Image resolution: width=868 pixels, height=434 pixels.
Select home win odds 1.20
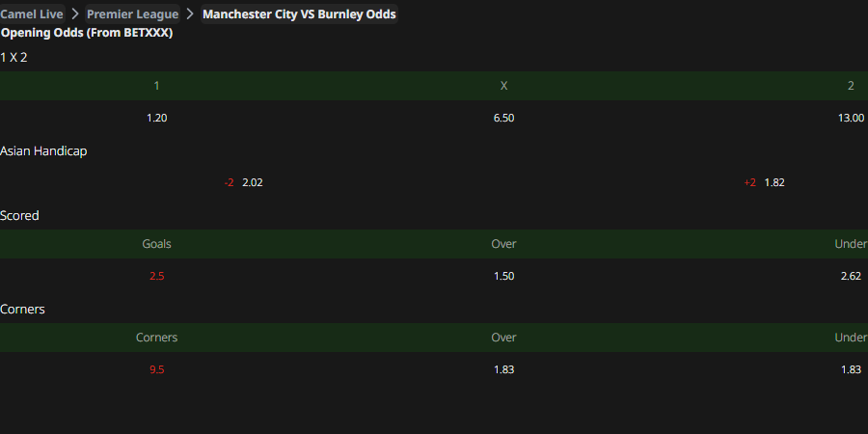click(156, 118)
